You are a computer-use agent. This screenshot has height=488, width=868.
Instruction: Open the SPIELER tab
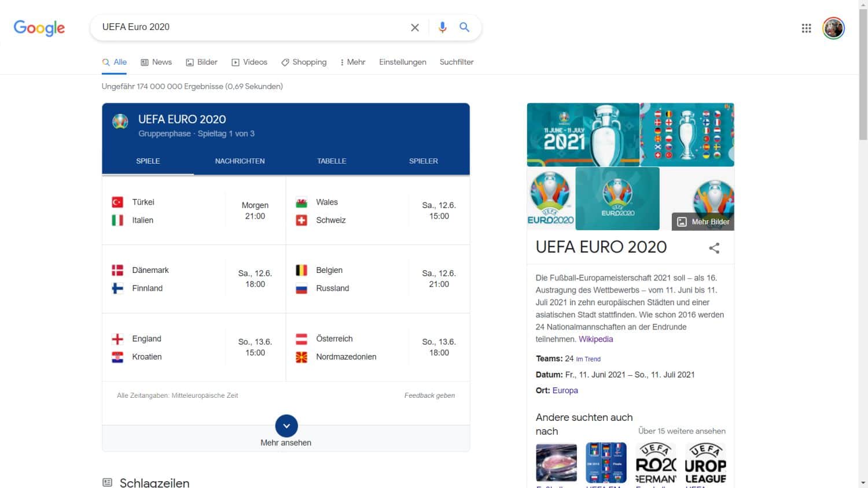click(x=423, y=161)
